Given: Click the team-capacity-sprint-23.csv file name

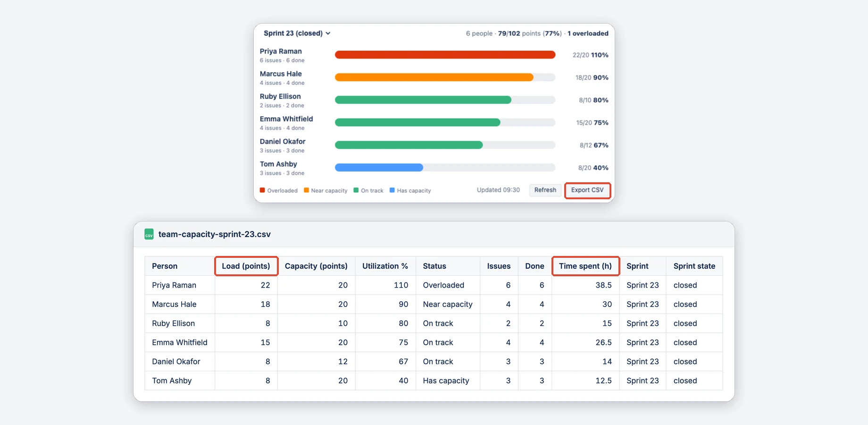Looking at the screenshot, I should [x=215, y=234].
